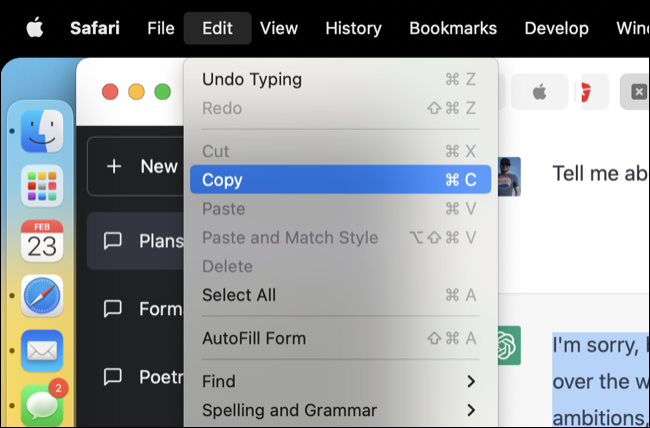Click the ChatGPT response avatar icon
The image size is (650, 428).
click(507, 346)
